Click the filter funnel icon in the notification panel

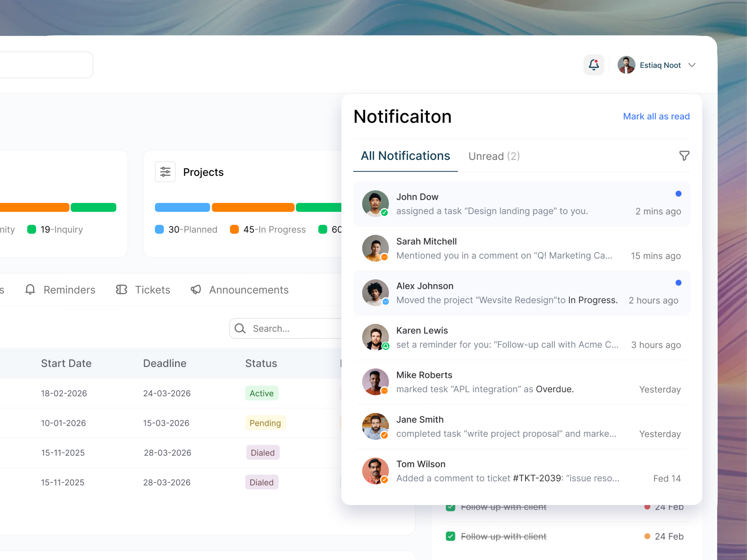684,156
